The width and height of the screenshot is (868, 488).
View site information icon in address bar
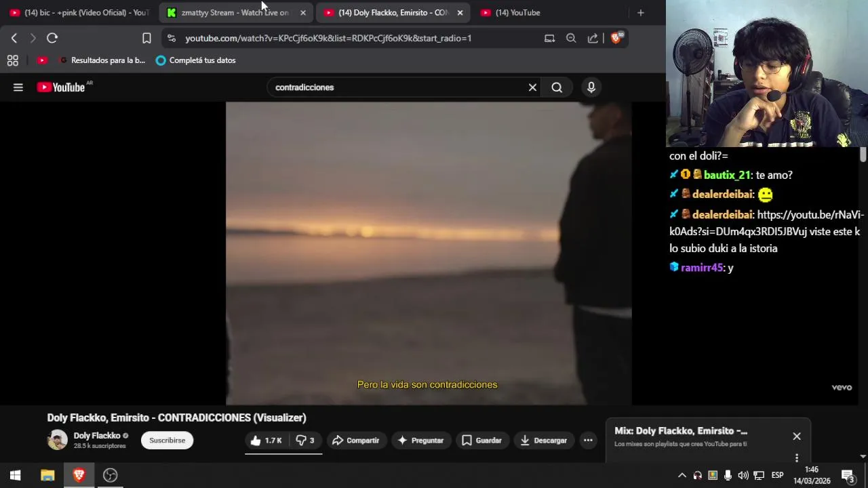tap(171, 38)
